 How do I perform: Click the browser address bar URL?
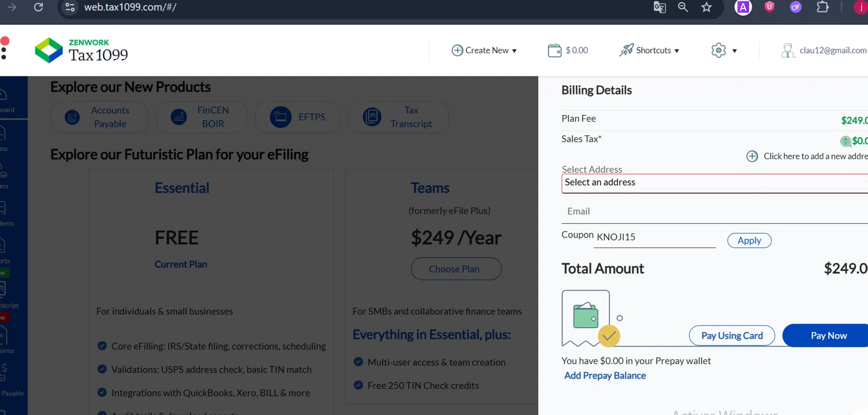130,7
